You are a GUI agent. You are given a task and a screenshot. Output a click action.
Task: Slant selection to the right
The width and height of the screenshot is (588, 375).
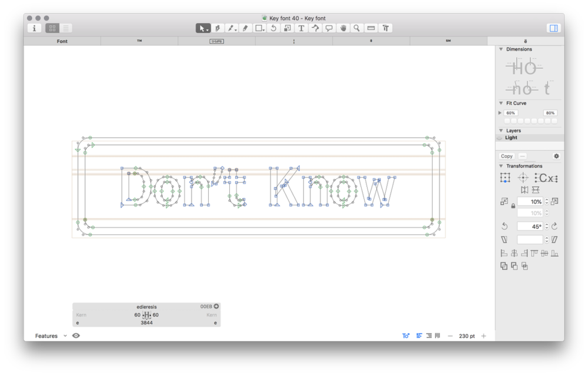click(x=554, y=240)
